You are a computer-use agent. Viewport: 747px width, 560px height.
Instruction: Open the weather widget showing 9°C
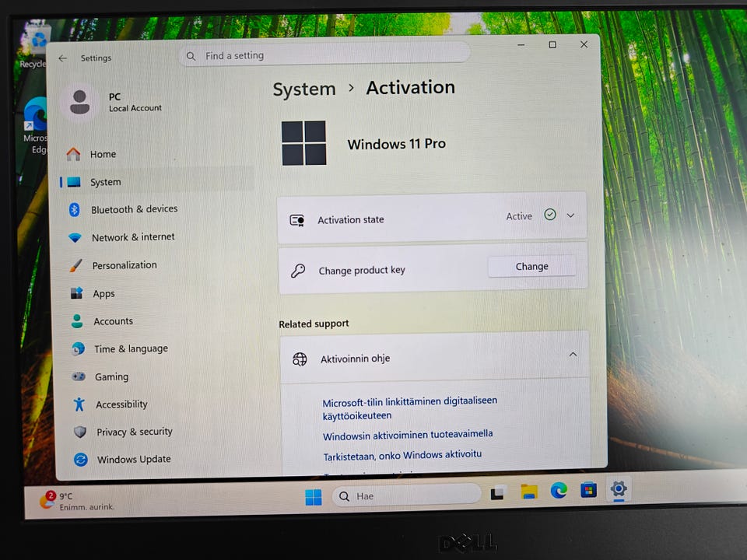[x=77, y=501]
